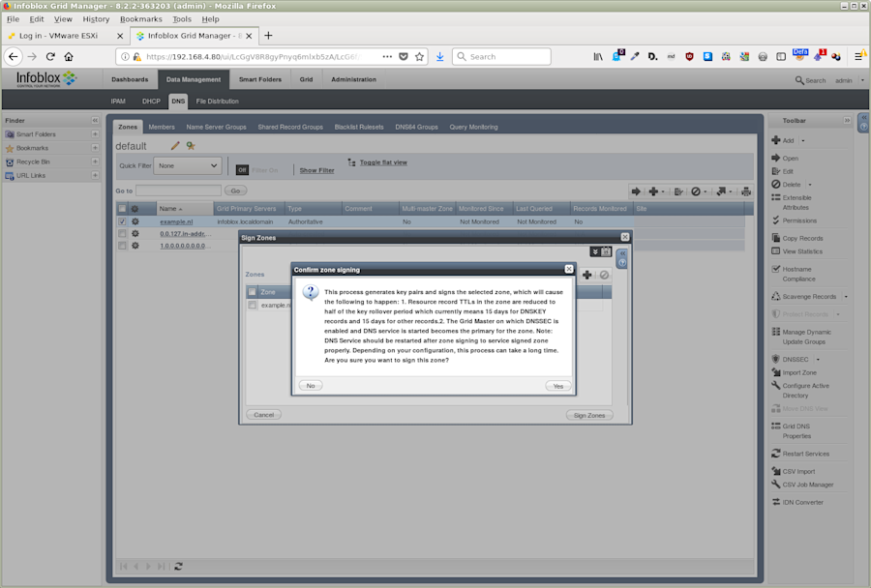Click the bookmark star icon beside default
This screenshot has height=588, width=871.
pyautogui.click(x=191, y=145)
